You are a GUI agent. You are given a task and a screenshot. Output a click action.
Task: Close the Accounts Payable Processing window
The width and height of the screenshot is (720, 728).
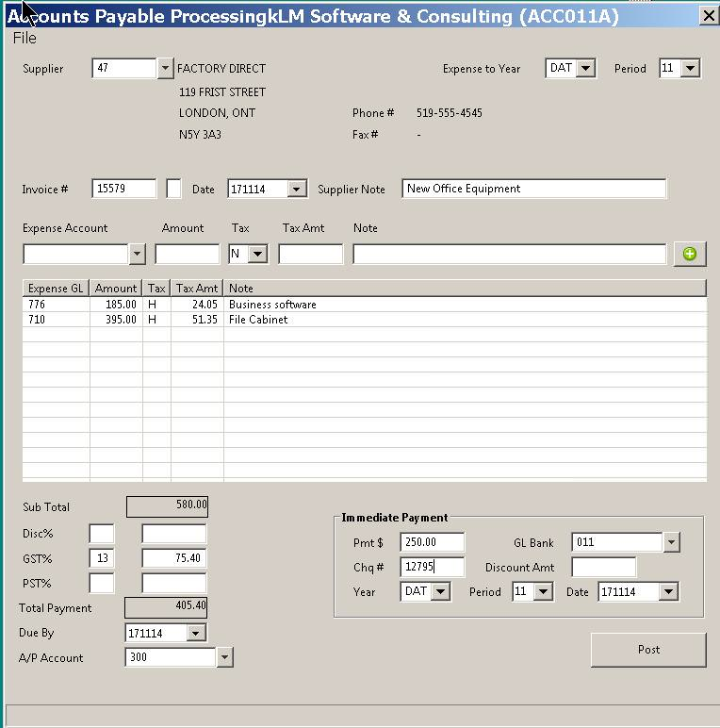click(709, 16)
